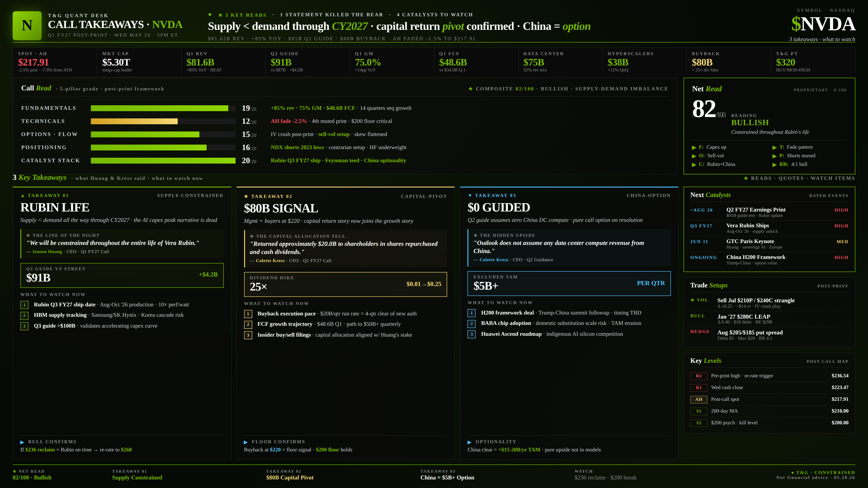Viewport: 868px width, 488px height.
Task: Click the blue arrow beside FLOOR CONFIRMS
Action: [246, 442]
